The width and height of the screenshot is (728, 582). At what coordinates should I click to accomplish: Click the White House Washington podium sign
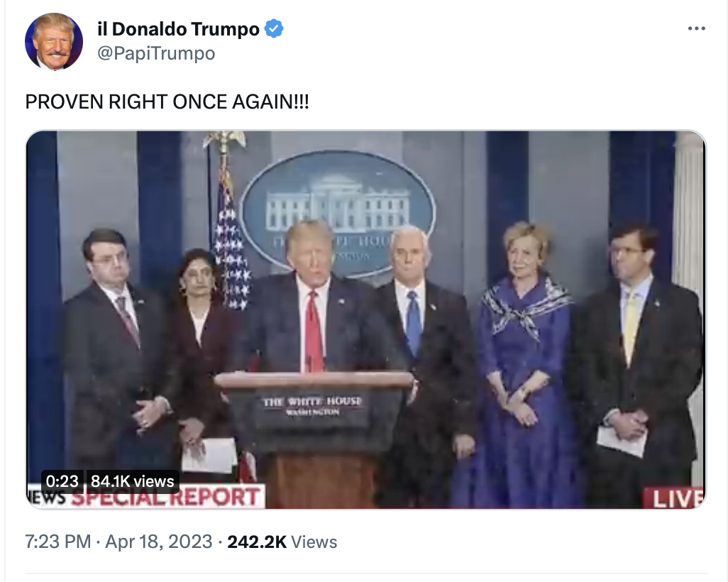click(x=312, y=405)
